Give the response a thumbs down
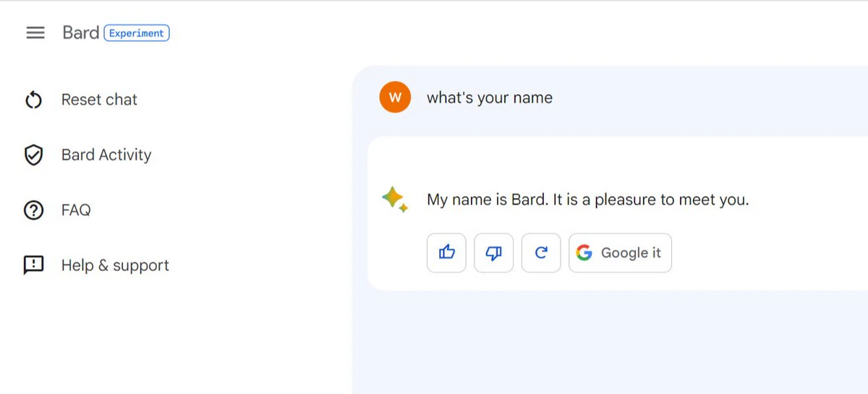Screen dimensions: 868x394 (x=493, y=252)
